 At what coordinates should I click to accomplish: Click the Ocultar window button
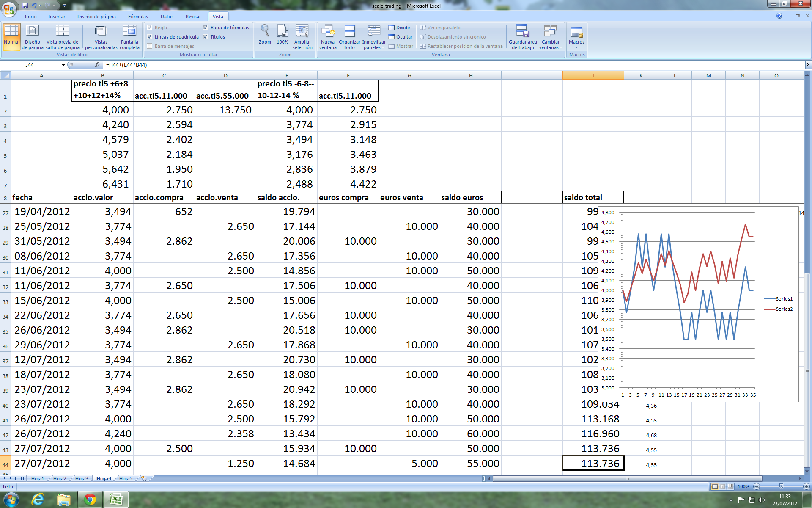point(401,37)
